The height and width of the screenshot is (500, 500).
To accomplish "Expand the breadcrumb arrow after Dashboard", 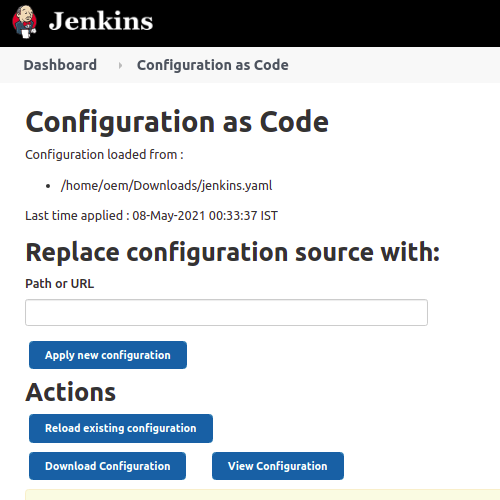I will click(x=120, y=66).
